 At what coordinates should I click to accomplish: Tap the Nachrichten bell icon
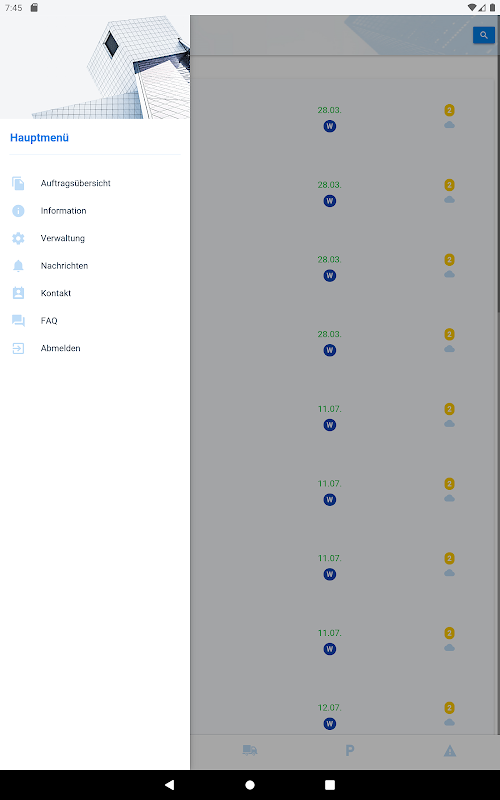tap(18, 266)
